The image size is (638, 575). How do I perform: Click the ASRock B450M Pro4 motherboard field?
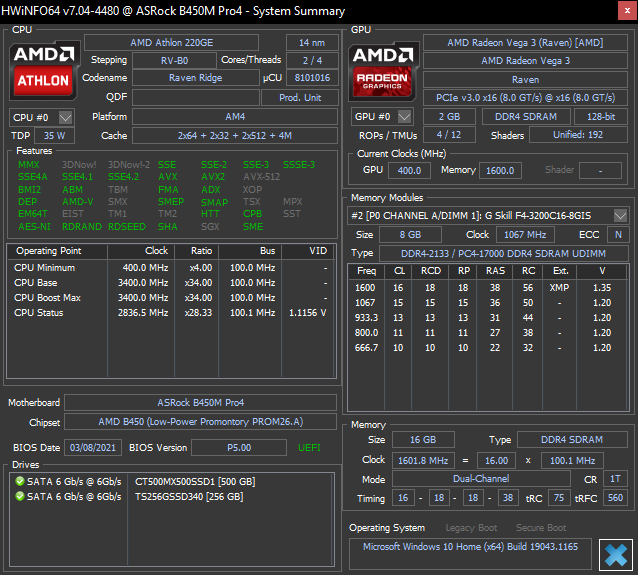[200, 403]
